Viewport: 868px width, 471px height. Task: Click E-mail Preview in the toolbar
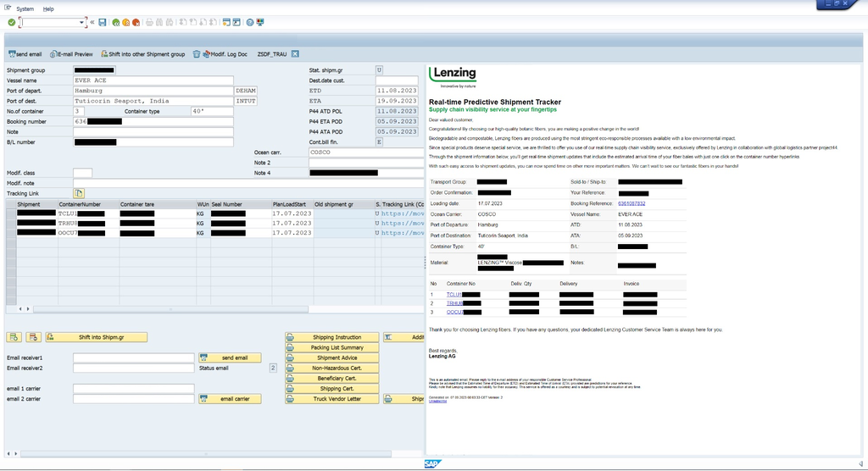point(71,54)
